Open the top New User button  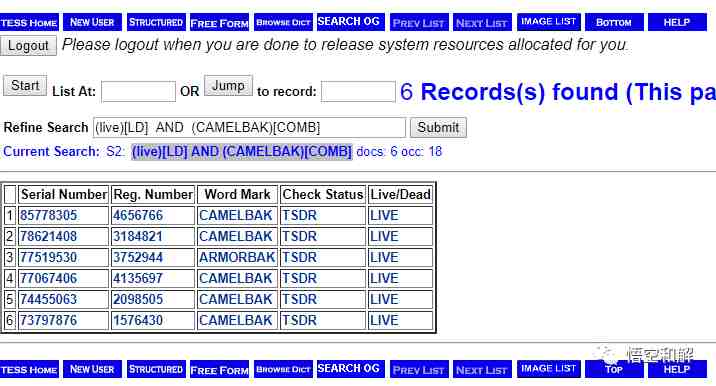coord(92,22)
